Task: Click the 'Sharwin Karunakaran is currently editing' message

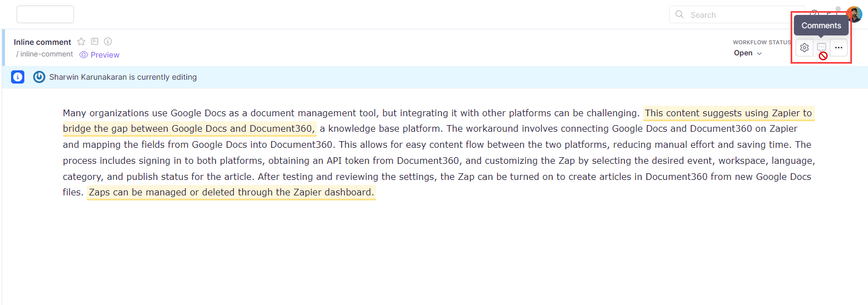Action: (123, 77)
